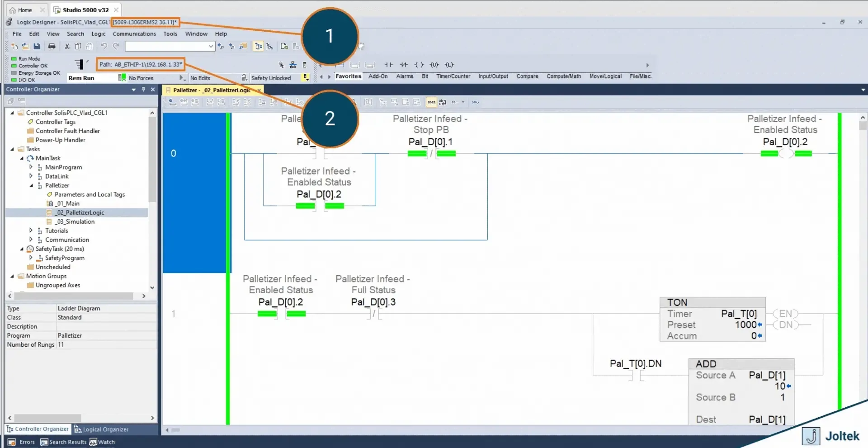Switch to the Timer/Counter instruction tab
The image size is (868, 448).
(x=453, y=76)
